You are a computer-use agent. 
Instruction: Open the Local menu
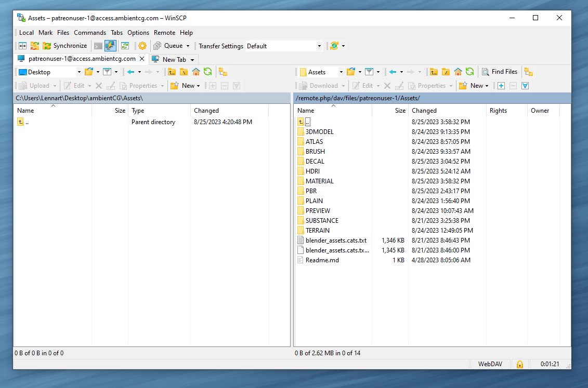[26, 33]
